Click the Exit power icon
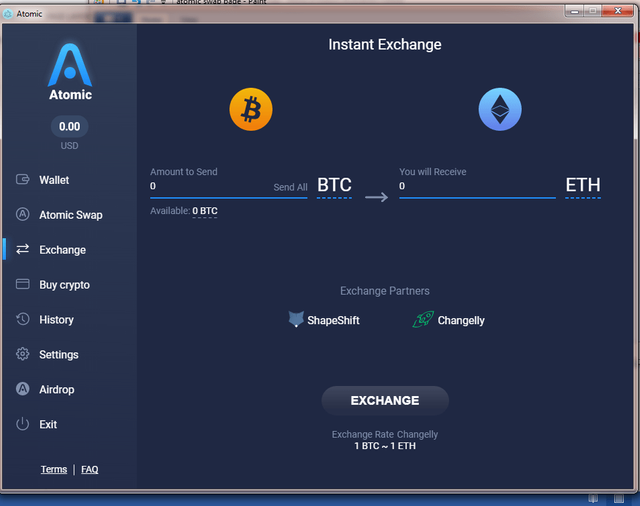This screenshot has width=640, height=506. pyautogui.click(x=22, y=424)
